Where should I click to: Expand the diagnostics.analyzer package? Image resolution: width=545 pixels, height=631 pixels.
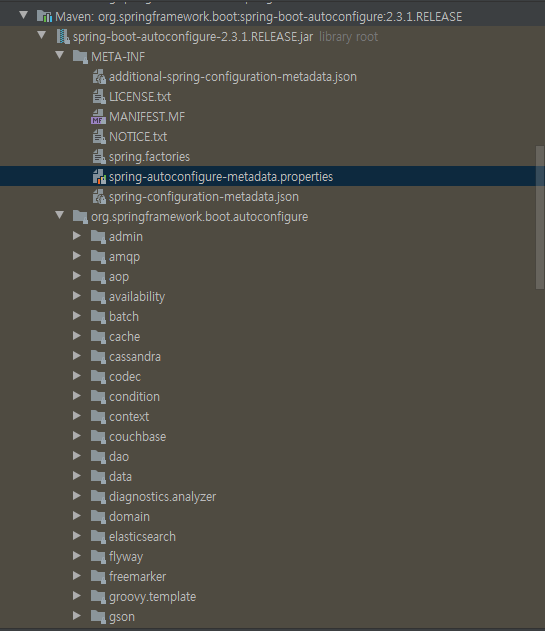pyautogui.click(x=77, y=496)
